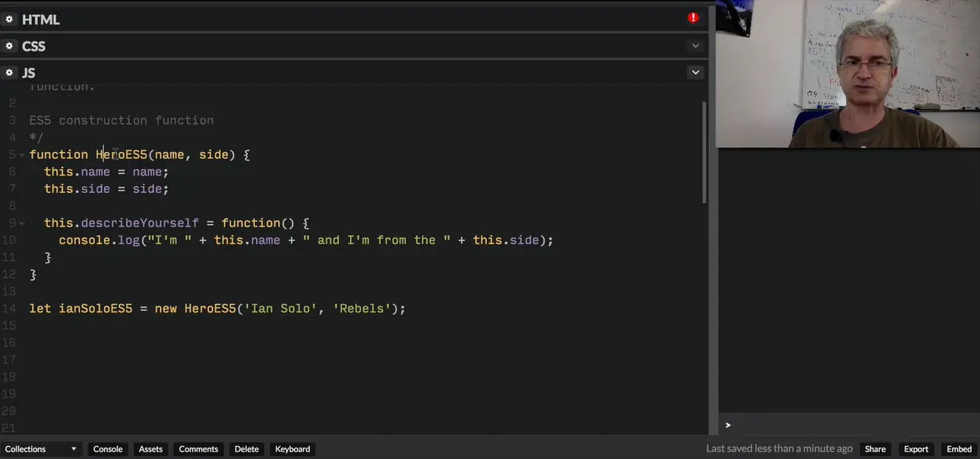Click 'describeYourself' on line 9
Image resolution: width=980 pixels, height=459 pixels.
(x=140, y=223)
